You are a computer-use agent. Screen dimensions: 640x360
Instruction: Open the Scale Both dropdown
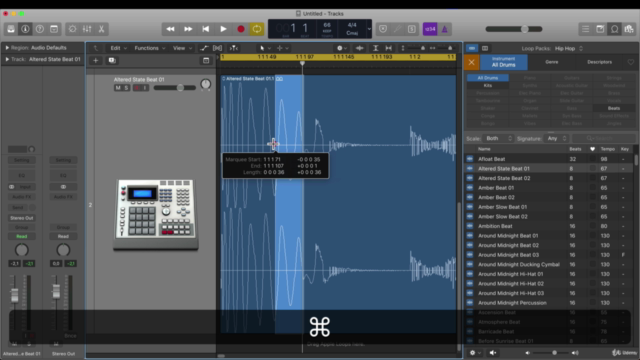[x=498, y=139]
